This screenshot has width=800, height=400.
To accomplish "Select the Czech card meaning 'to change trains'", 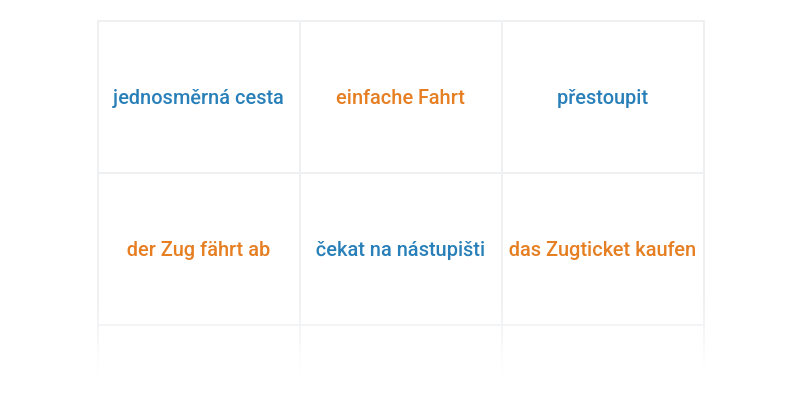I will 603,97.
